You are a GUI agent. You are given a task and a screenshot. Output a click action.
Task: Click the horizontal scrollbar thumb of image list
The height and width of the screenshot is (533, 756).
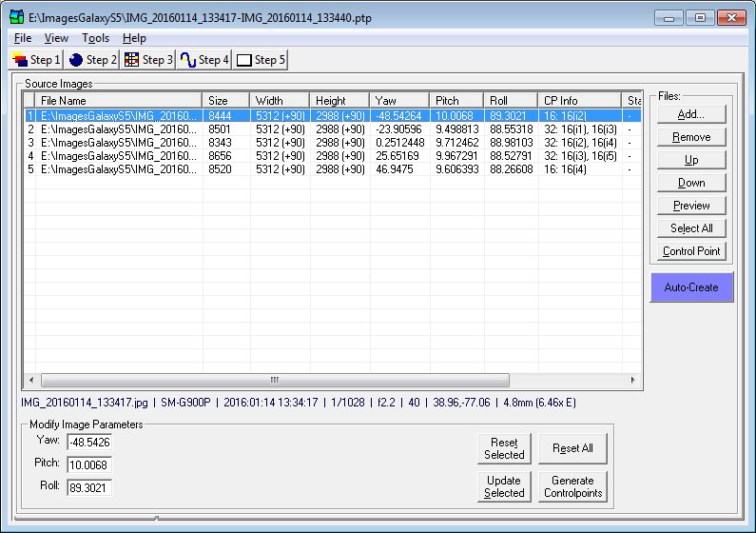pos(275,380)
